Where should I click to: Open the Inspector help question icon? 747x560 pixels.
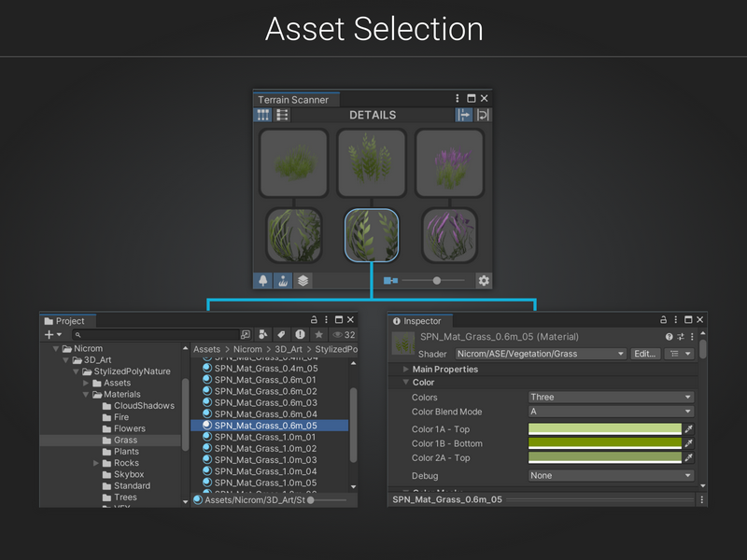[669, 337]
